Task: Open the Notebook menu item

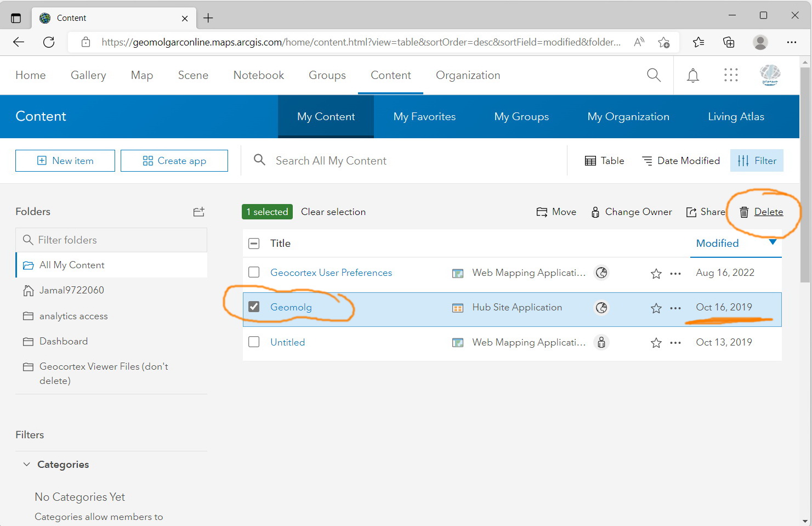Action: coord(258,75)
